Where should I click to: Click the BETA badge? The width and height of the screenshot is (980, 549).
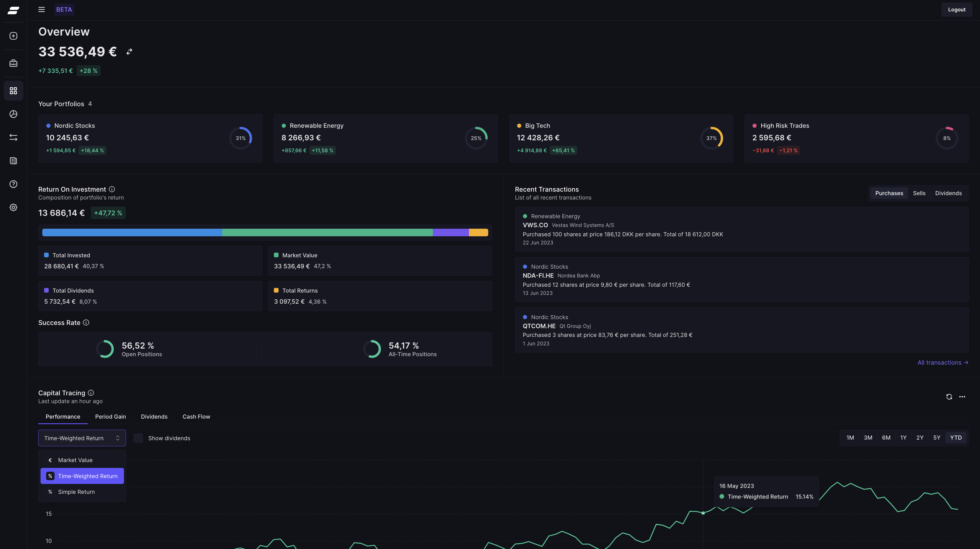click(64, 10)
